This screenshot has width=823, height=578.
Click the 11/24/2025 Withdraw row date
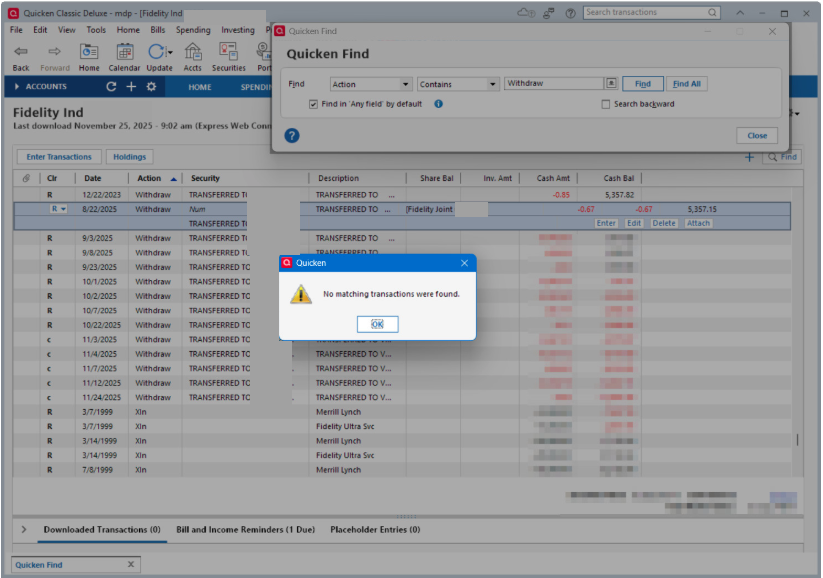pyautogui.click(x=101, y=397)
